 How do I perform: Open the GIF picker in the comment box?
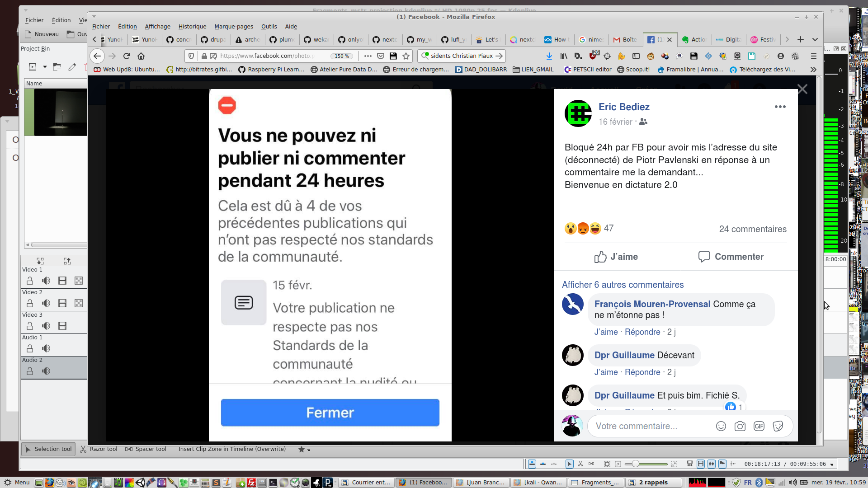(x=759, y=426)
